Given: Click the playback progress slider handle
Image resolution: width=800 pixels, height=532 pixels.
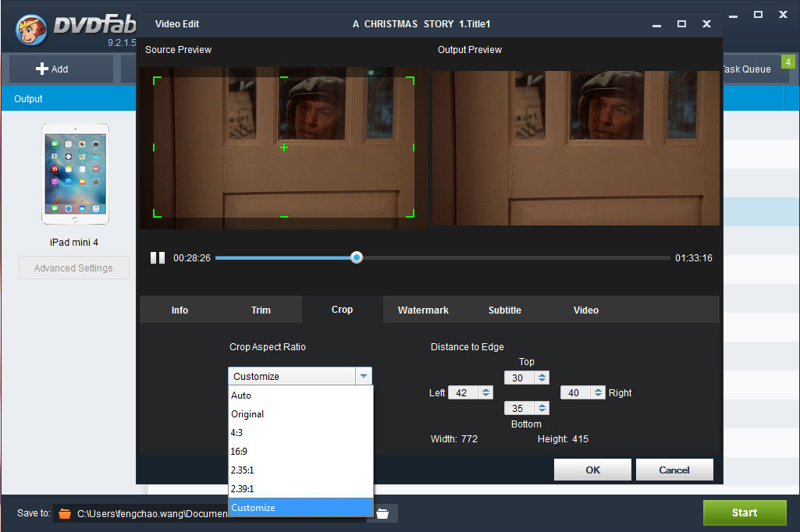Looking at the screenshot, I should point(357,257).
